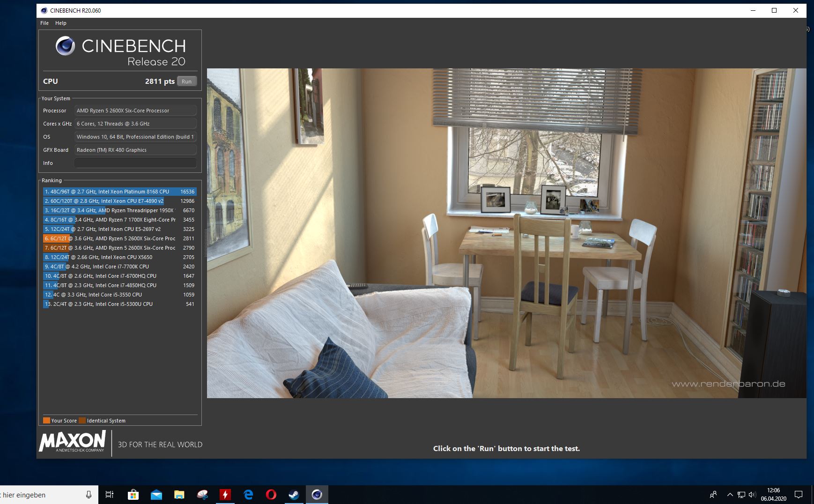
Task: Click the panel splitter grip handle
Action: (204, 242)
